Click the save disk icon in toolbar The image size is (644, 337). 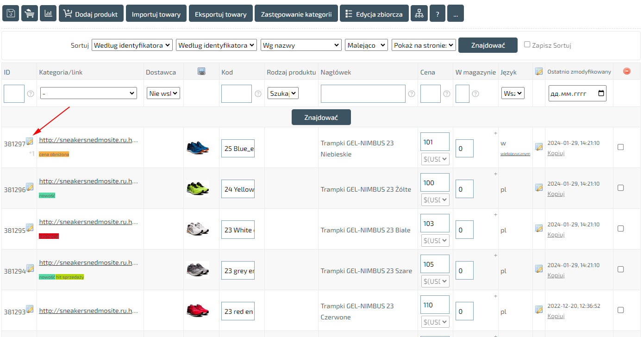pos(11,13)
